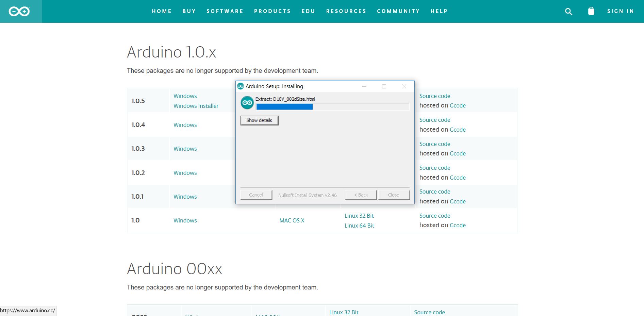Click the Back button in Arduino Setup
Image resolution: width=644 pixels, height=316 pixels.
361,195
